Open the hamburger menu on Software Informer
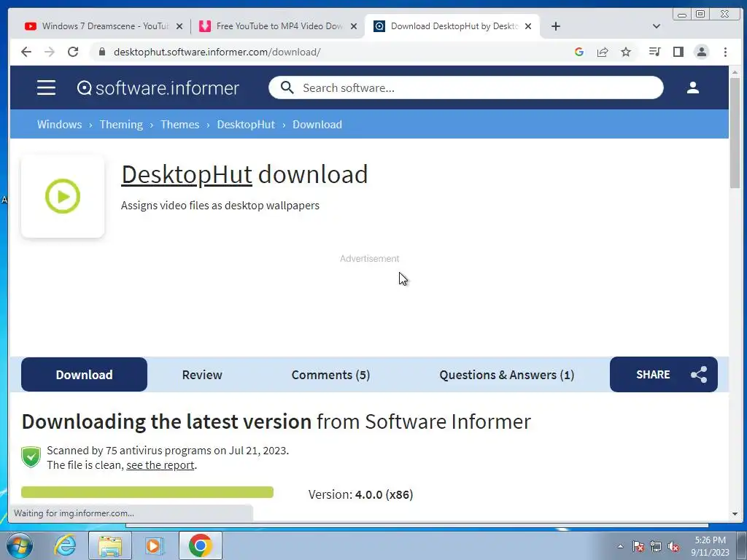747x560 pixels. pos(46,87)
